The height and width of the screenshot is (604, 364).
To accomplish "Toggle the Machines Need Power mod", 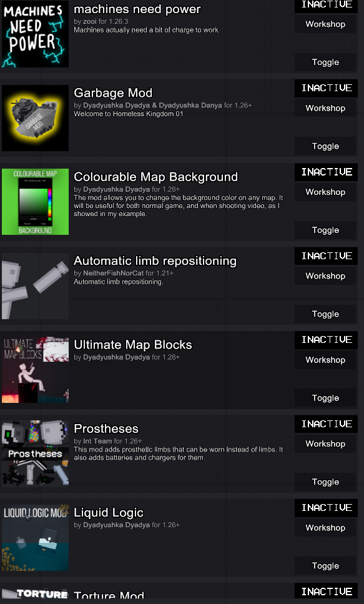I will [x=325, y=62].
